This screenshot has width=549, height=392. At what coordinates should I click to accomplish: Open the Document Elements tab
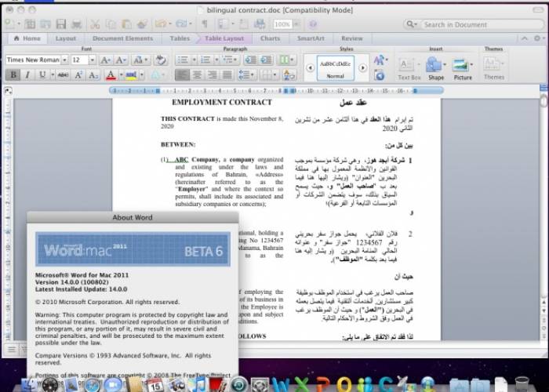click(x=122, y=38)
